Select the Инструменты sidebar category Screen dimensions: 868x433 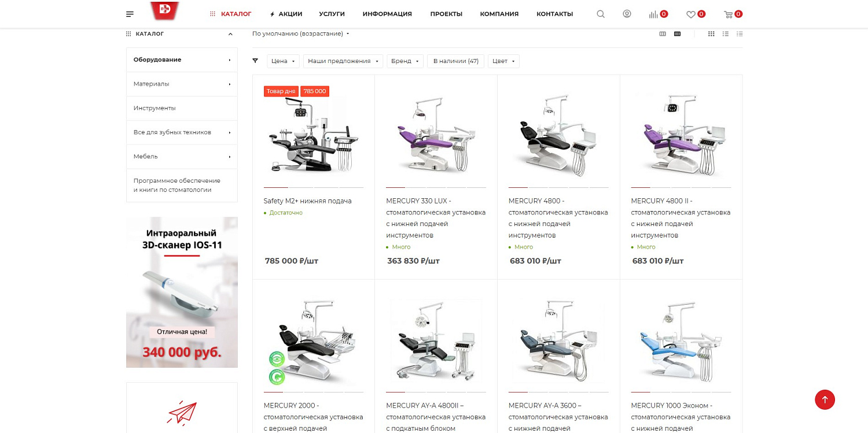point(155,108)
